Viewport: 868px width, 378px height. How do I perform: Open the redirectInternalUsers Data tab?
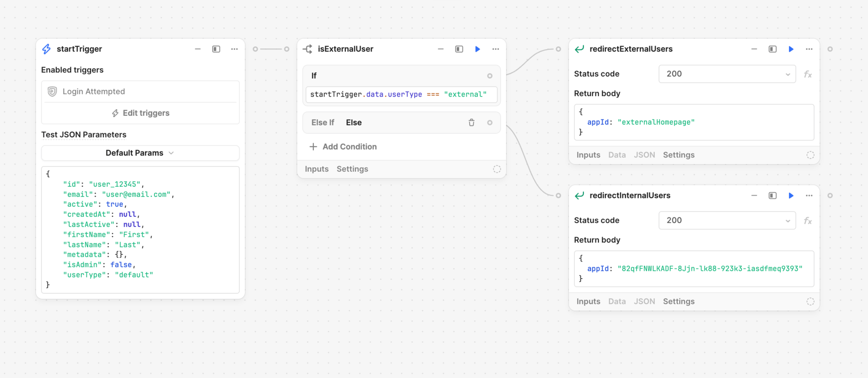coord(617,301)
